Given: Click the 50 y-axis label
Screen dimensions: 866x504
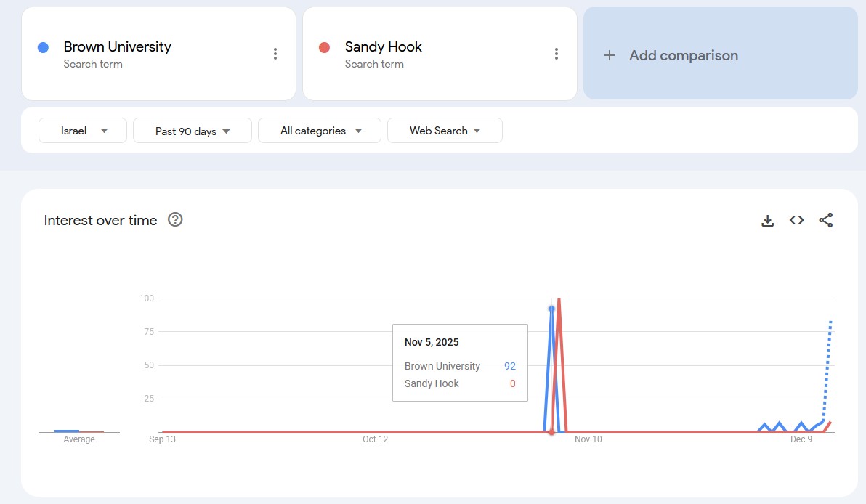Looking at the screenshot, I should [149, 365].
